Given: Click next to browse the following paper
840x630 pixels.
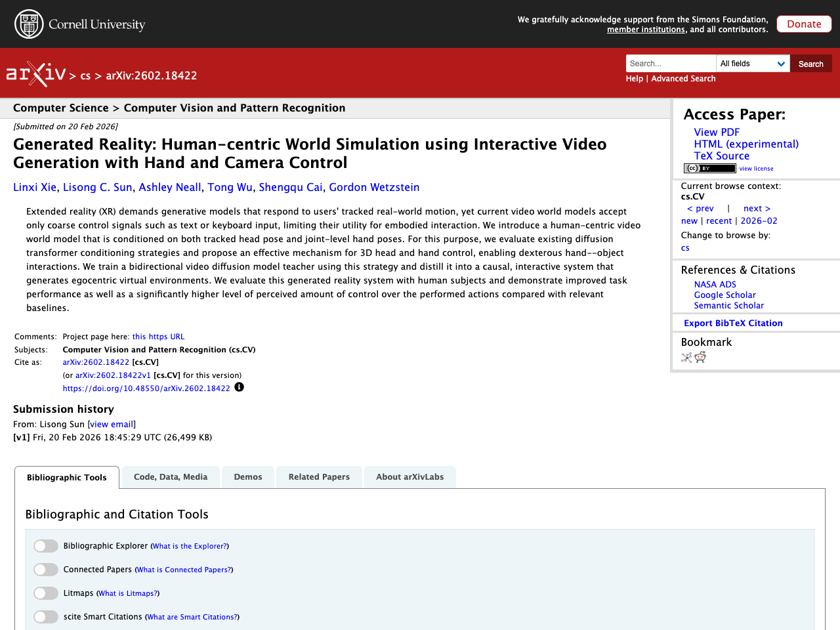Looking at the screenshot, I should click(756, 208).
